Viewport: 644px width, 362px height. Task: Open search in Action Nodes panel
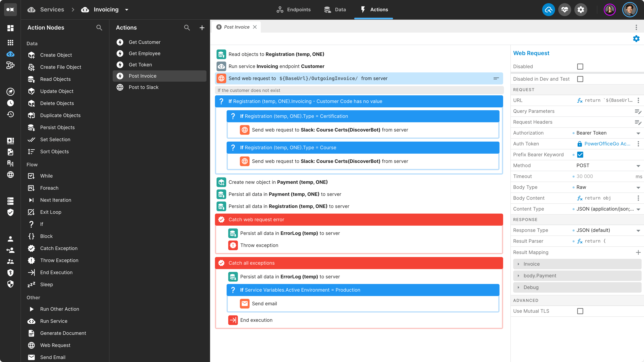99,28
